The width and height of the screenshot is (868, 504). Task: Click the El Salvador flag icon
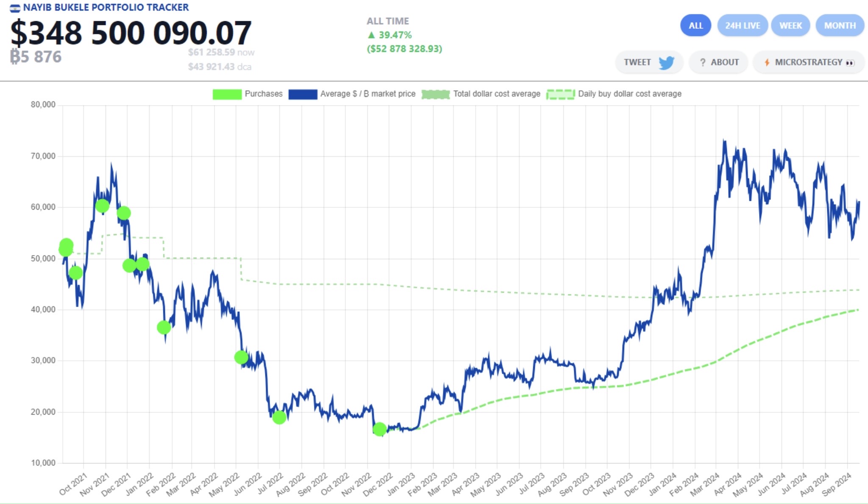(x=15, y=8)
